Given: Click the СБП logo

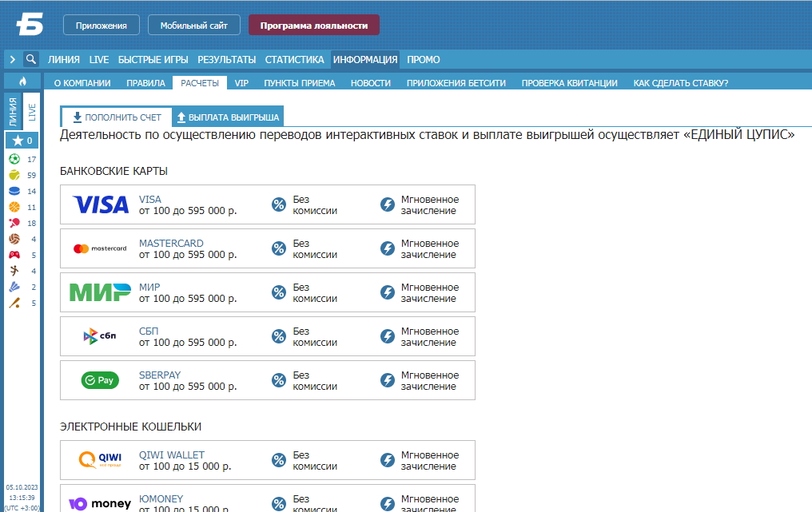Looking at the screenshot, I should pos(100,336).
